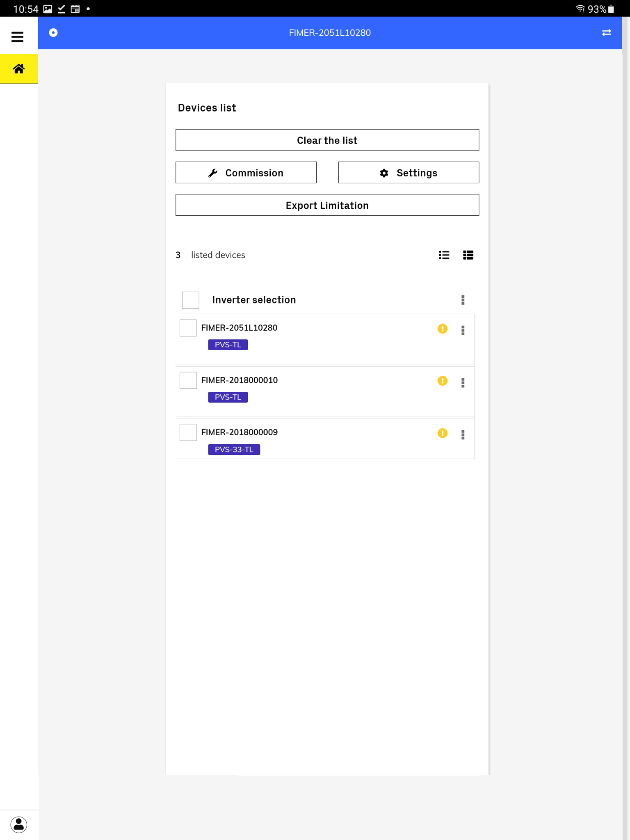Open three-dot menu for FIMER-2018000010
This screenshot has height=840, width=630.
click(x=463, y=382)
